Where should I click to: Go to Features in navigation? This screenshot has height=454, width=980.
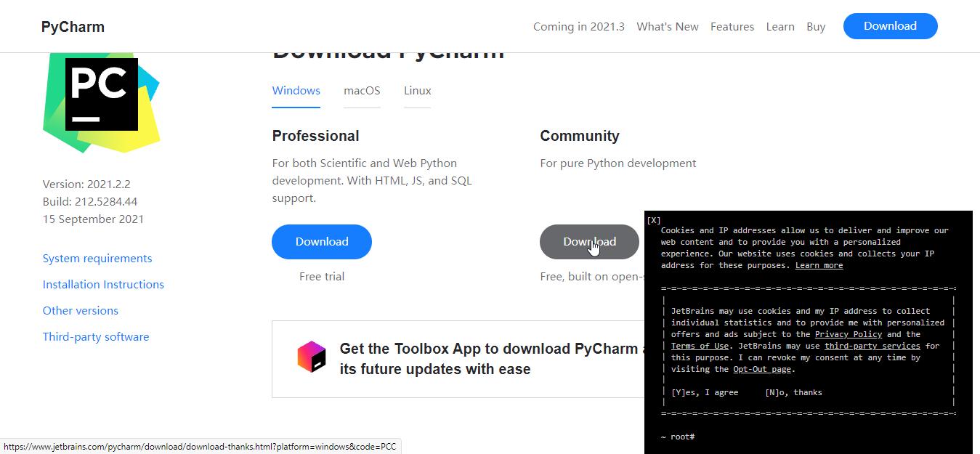tap(732, 26)
